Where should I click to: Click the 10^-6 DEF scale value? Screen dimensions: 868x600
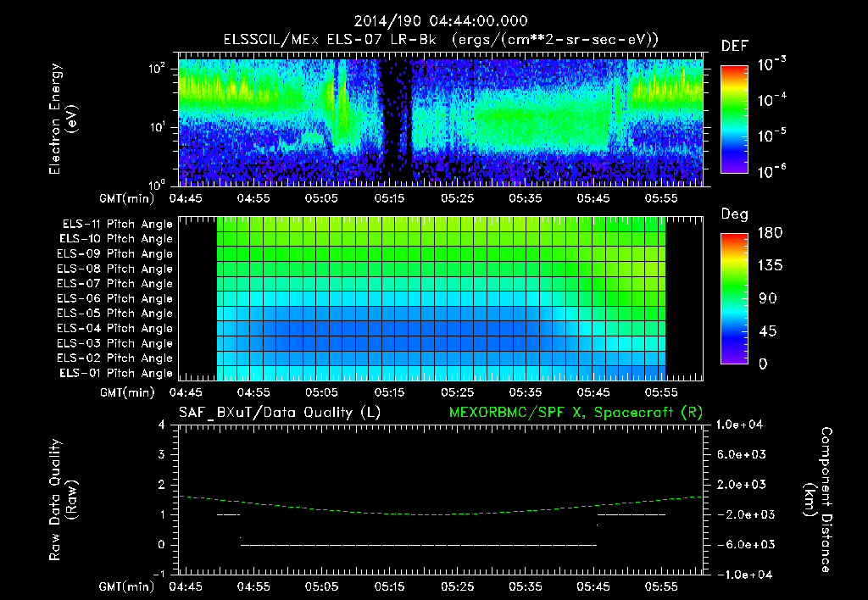[x=771, y=171]
